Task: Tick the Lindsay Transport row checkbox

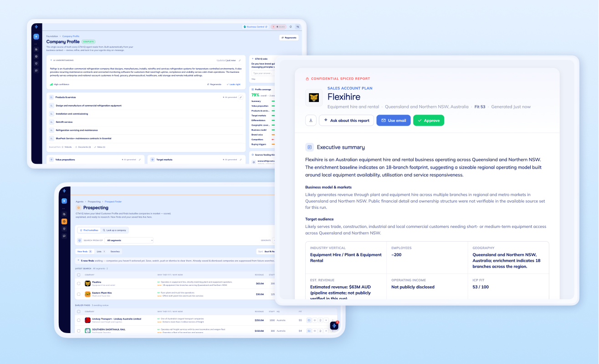Action: [79, 320]
